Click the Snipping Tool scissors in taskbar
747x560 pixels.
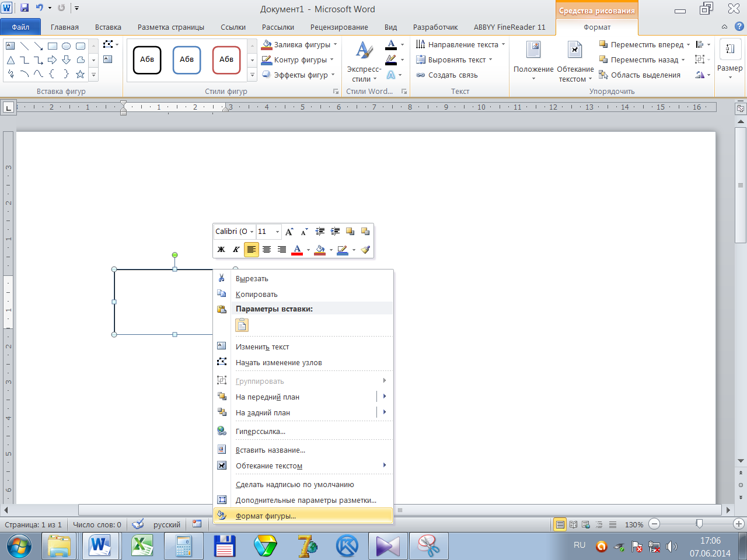[428, 547]
